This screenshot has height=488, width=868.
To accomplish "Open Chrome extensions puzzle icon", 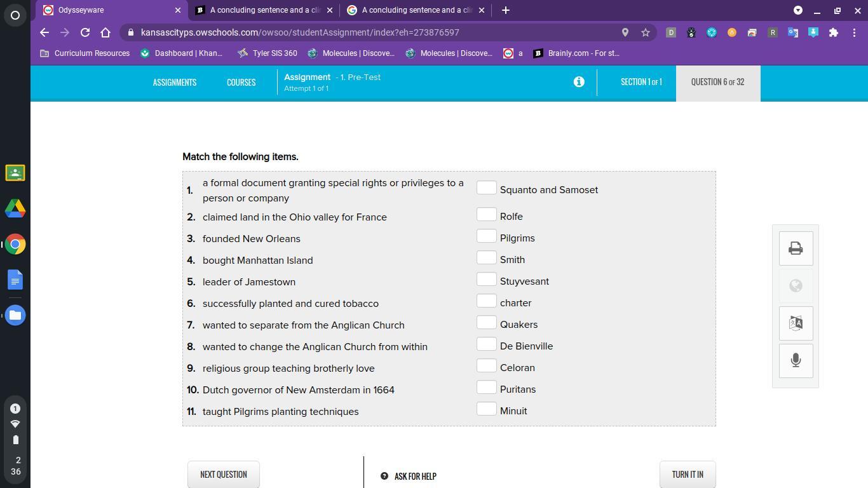I will 833,32.
